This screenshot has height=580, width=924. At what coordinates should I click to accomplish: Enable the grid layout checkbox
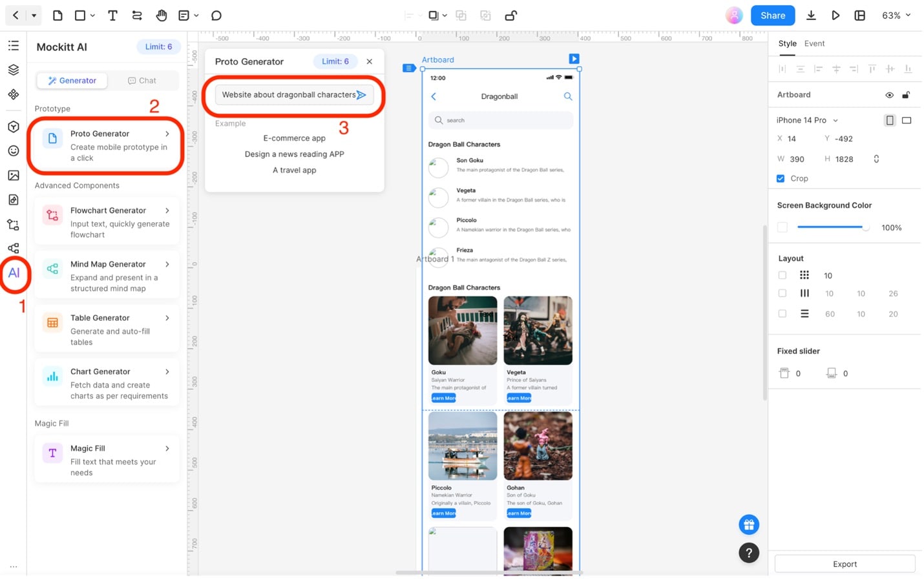pyautogui.click(x=782, y=275)
